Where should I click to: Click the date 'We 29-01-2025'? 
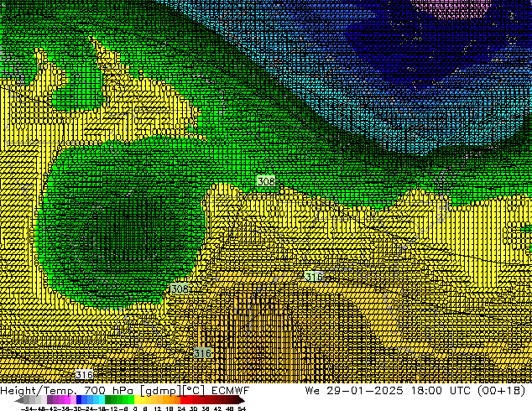[x=354, y=390]
